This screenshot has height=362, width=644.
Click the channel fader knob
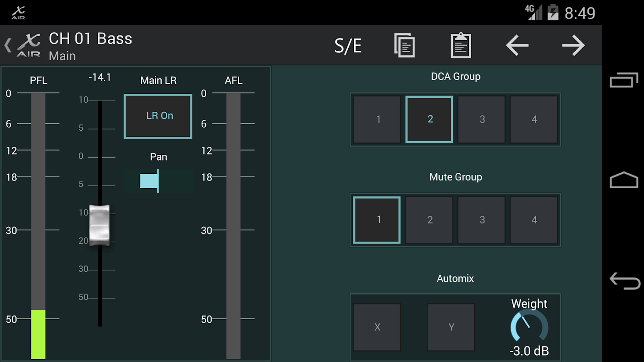point(100,225)
